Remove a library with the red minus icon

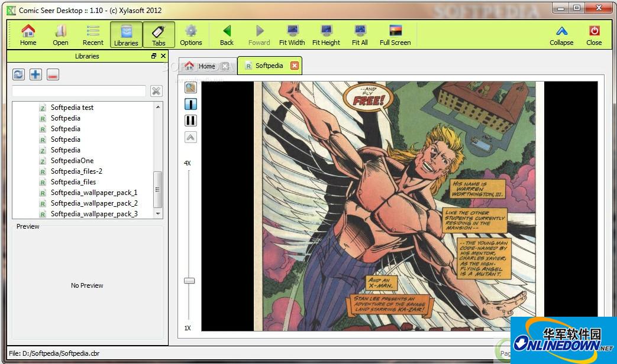[53, 74]
